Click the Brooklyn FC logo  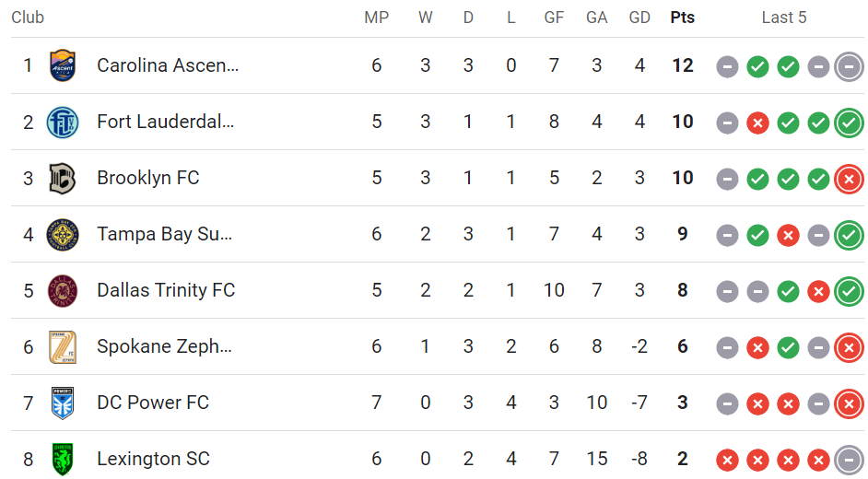coord(63,178)
